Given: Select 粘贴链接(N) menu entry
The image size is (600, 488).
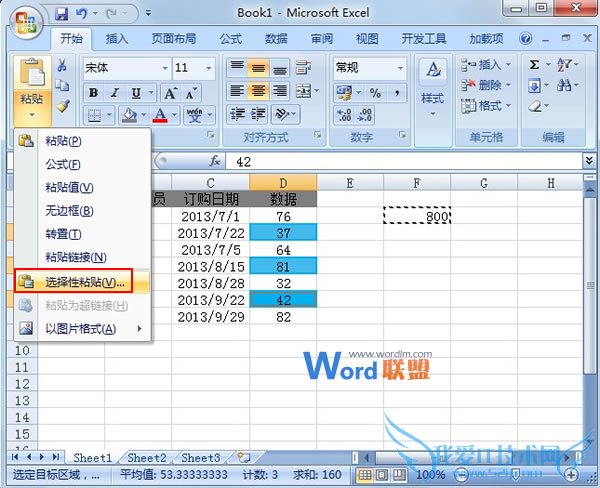Looking at the screenshot, I should (x=82, y=257).
